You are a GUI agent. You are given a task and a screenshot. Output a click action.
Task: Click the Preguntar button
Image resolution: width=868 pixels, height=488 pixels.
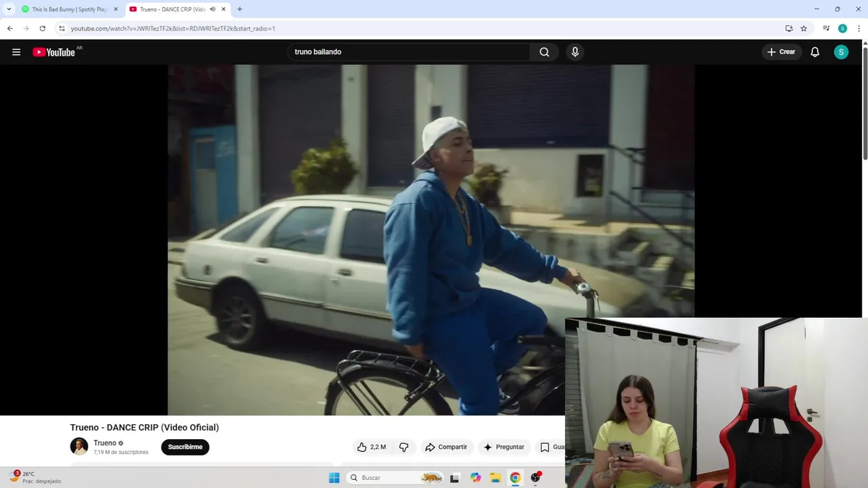tap(503, 447)
